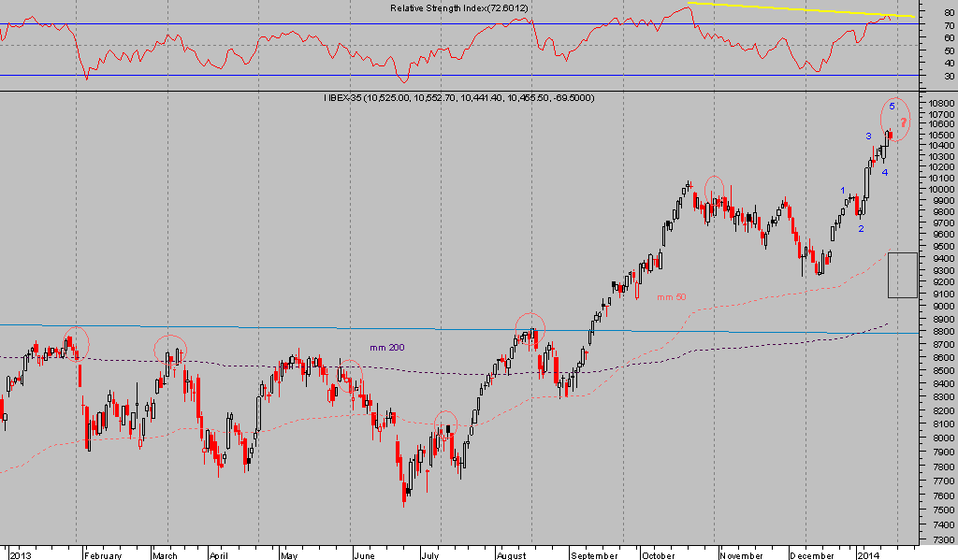Image resolution: width=958 pixels, height=560 pixels.
Task: Select the red circle at the August peak
Action: point(530,326)
